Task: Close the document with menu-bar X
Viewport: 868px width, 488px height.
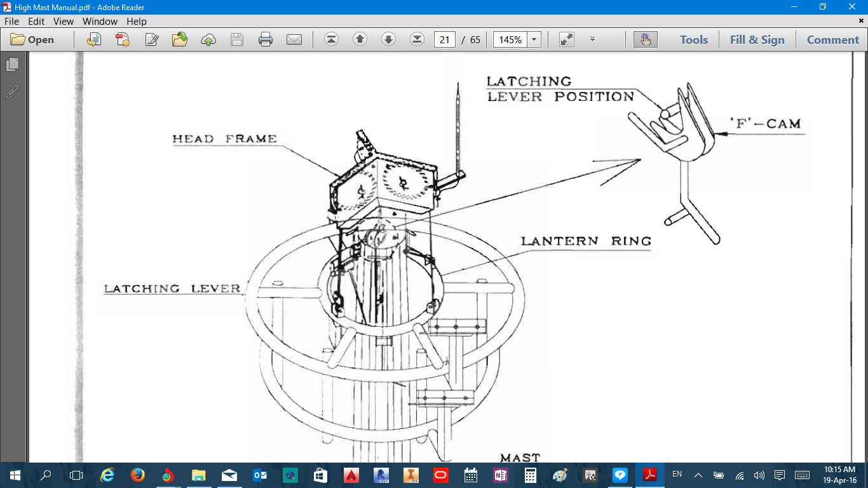Action: (862, 21)
